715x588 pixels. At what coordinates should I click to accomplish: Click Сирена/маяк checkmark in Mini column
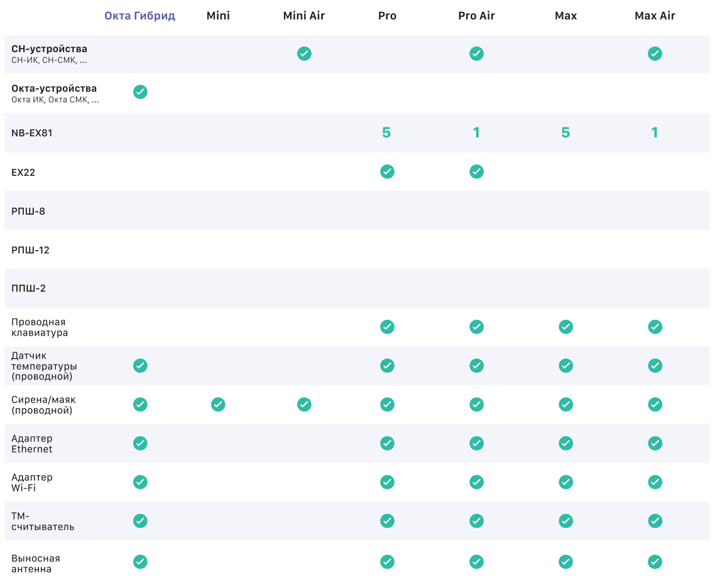pyautogui.click(x=218, y=405)
